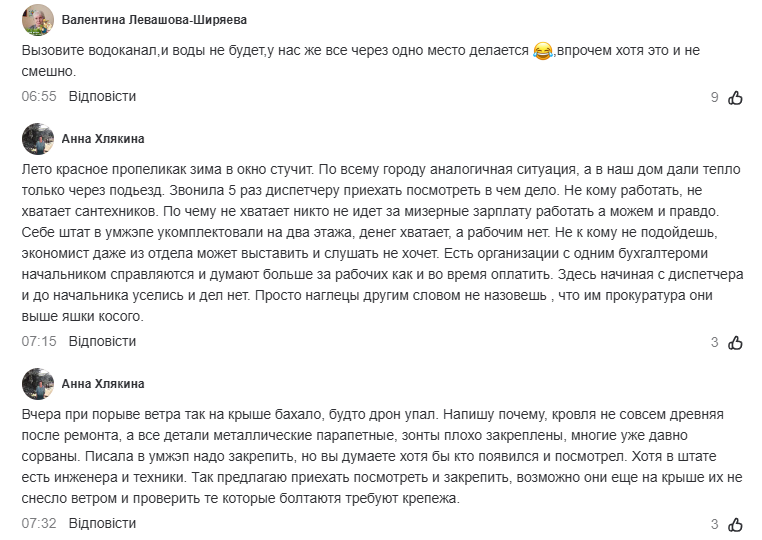The width and height of the screenshot is (762, 540).
Task: Click the like count 9
Action: point(714,98)
